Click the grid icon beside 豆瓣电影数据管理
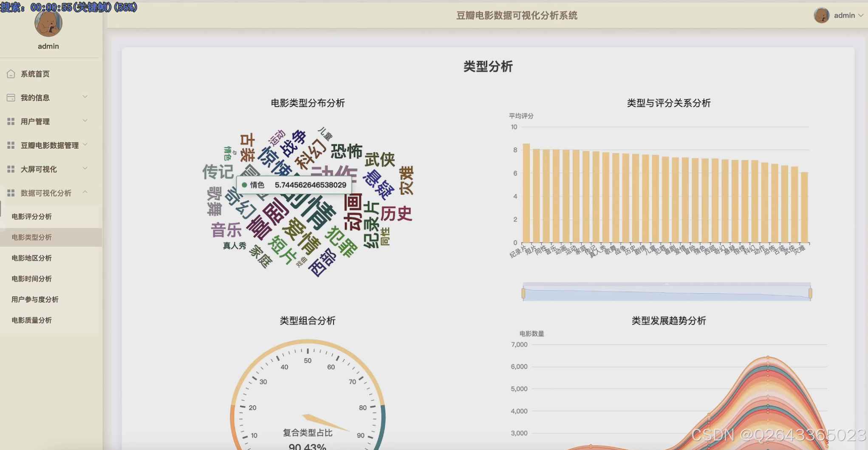This screenshot has height=450, width=868. coord(11,145)
